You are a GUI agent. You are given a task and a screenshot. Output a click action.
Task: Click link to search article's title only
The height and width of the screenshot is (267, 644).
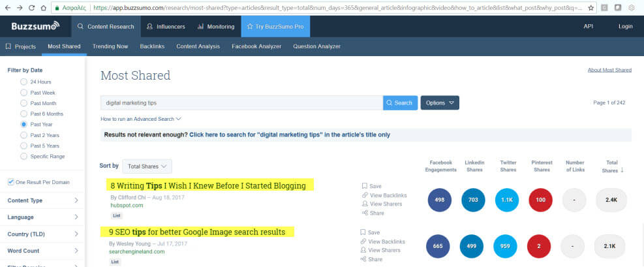point(290,134)
